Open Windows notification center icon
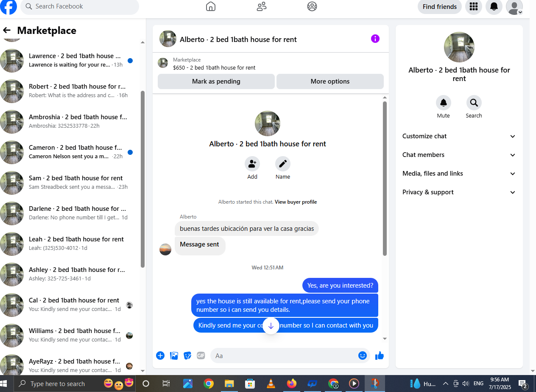The height and width of the screenshot is (392, 536). (522, 384)
